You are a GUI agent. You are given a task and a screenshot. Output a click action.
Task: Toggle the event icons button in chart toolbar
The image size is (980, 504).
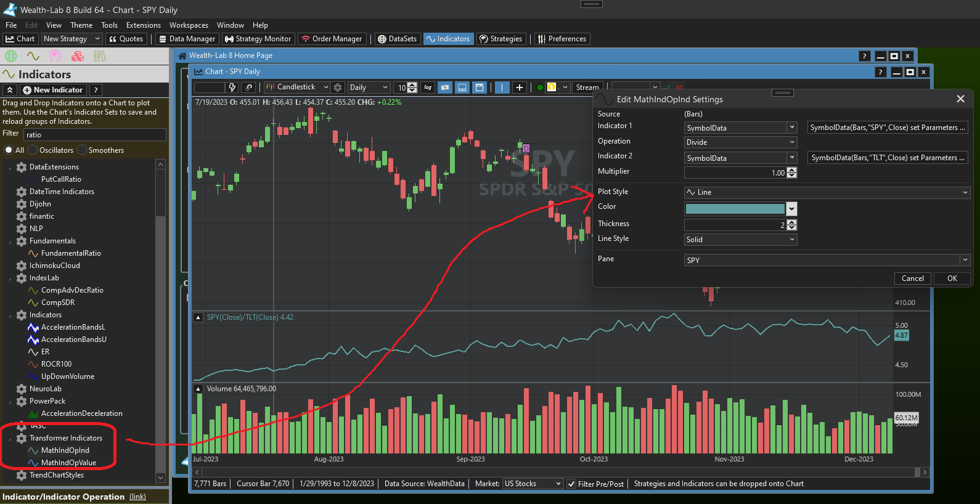[x=445, y=87]
